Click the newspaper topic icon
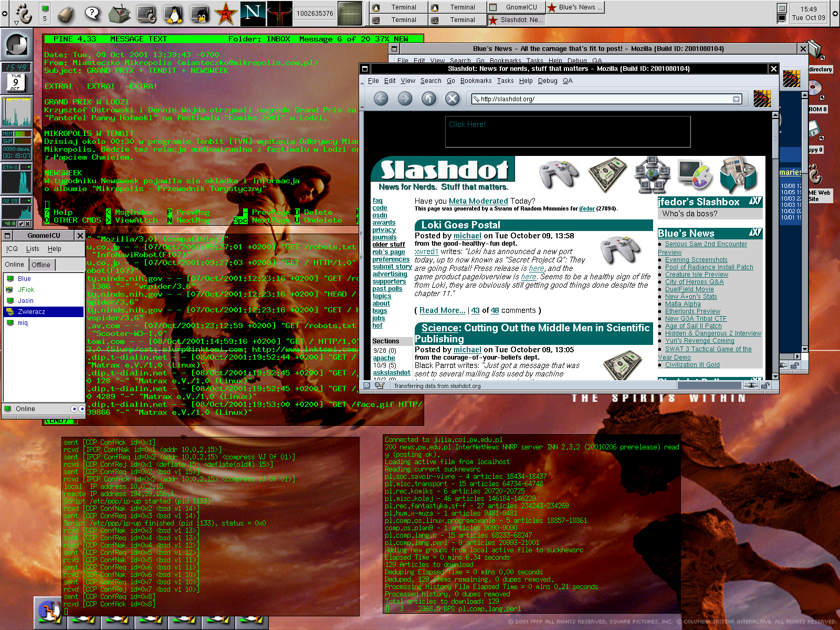The width and height of the screenshot is (840, 630). pyautogui.click(x=739, y=175)
